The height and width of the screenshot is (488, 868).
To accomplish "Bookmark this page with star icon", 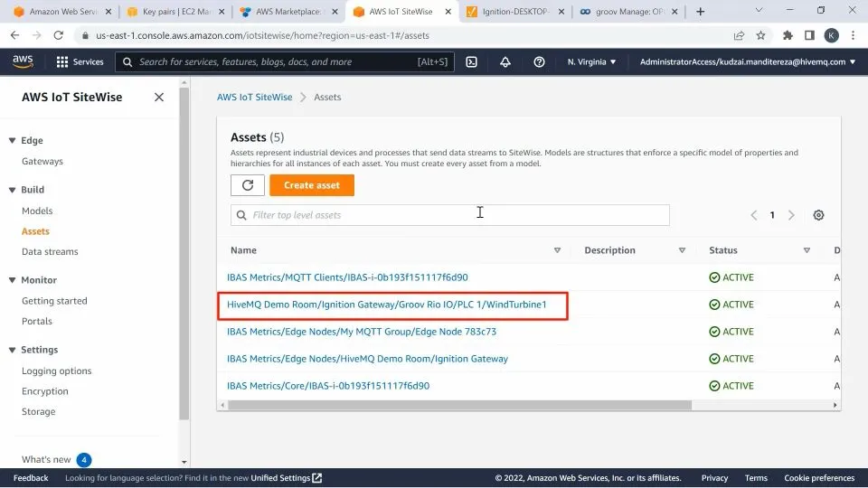I will [761, 35].
